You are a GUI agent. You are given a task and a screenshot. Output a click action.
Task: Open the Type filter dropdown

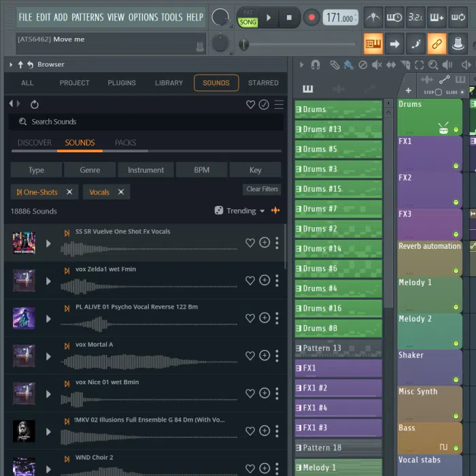[x=36, y=170]
